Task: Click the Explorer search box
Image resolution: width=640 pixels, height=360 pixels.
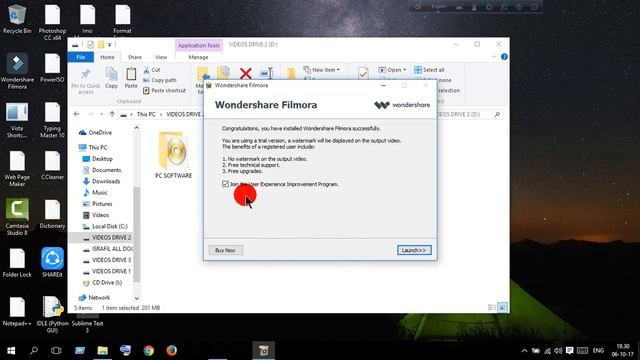Action: (x=469, y=114)
